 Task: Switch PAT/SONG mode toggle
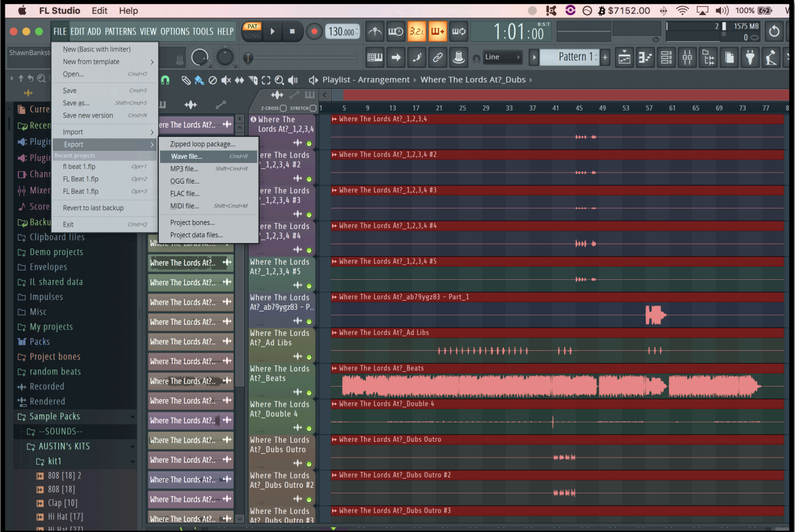(x=252, y=32)
